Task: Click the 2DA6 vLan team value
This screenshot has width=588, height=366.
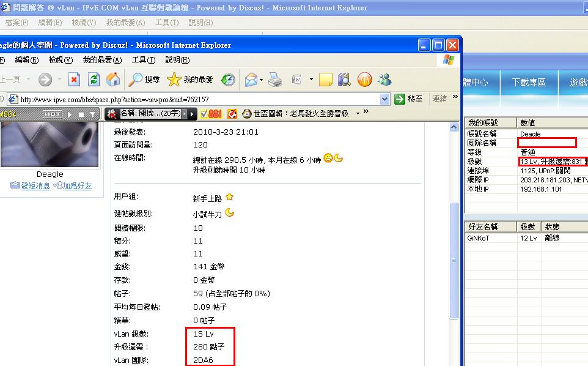Action: click(203, 360)
